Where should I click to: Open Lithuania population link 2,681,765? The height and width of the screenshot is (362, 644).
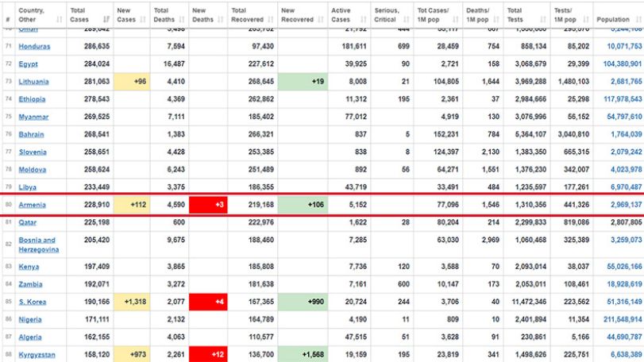pyautogui.click(x=626, y=82)
